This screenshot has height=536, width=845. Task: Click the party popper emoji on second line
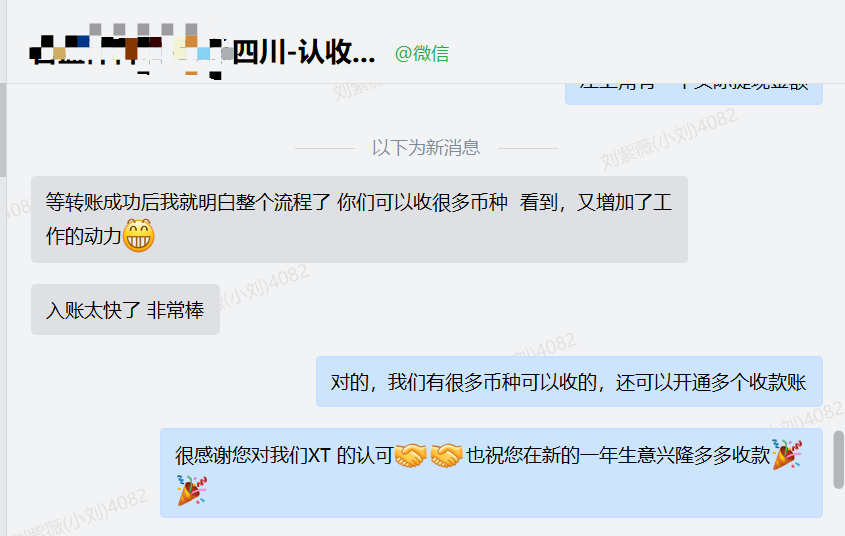pyautogui.click(x=192, y=490)
